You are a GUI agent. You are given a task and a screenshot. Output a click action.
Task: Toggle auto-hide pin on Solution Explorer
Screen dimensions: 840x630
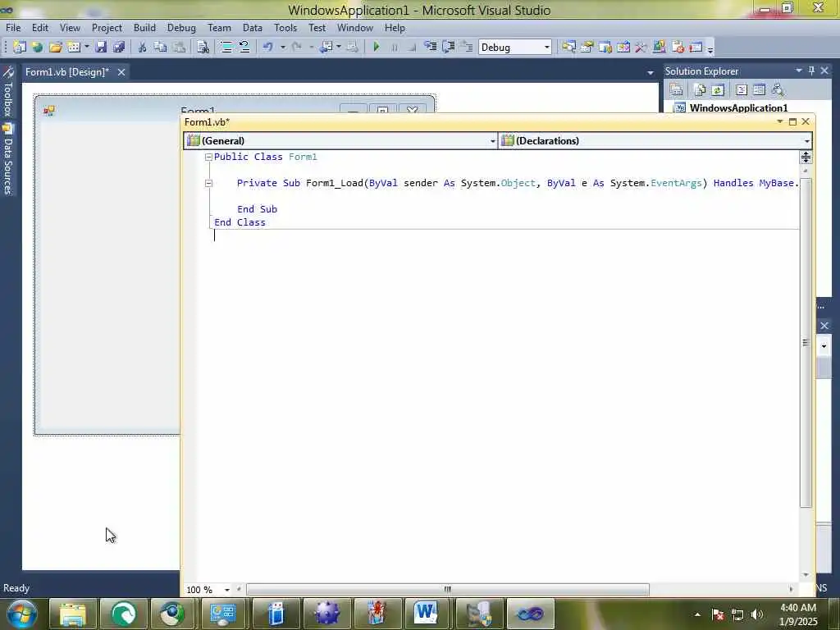tap(811, 71)
